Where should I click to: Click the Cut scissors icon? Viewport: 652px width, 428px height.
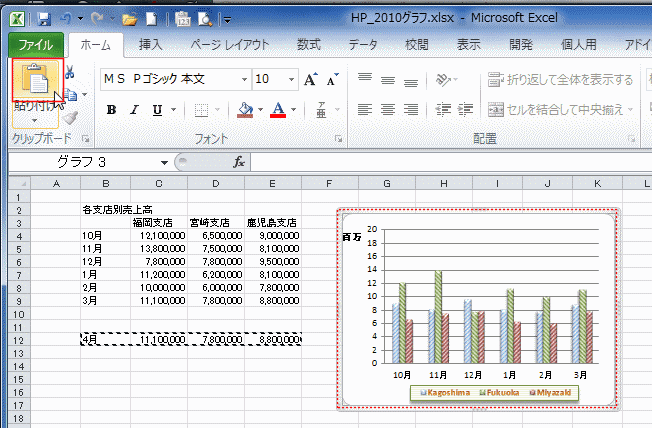click(x=69, y=72)
